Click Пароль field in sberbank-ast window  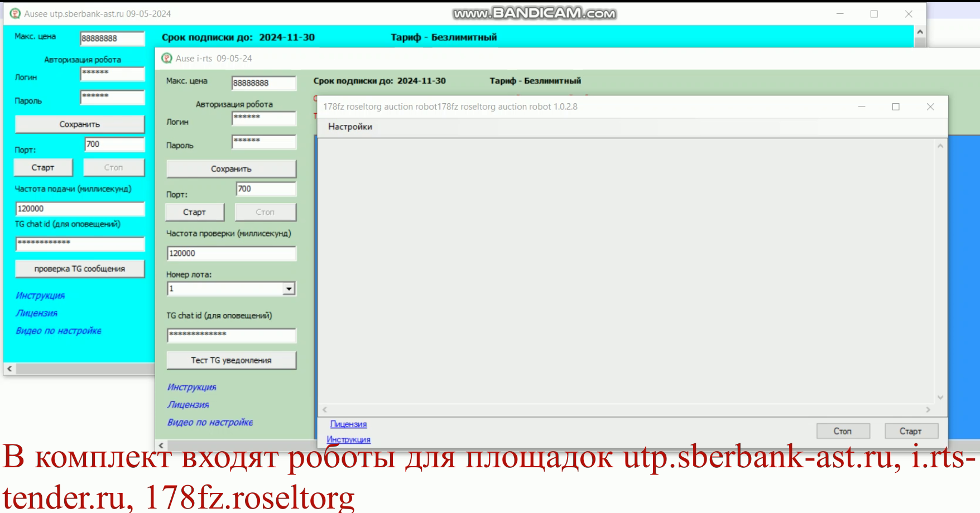112,97
